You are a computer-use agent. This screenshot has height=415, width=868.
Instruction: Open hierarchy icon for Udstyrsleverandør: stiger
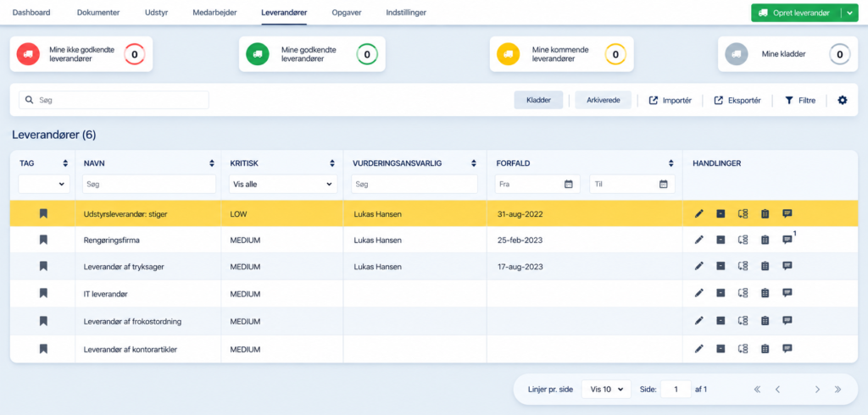743,213
